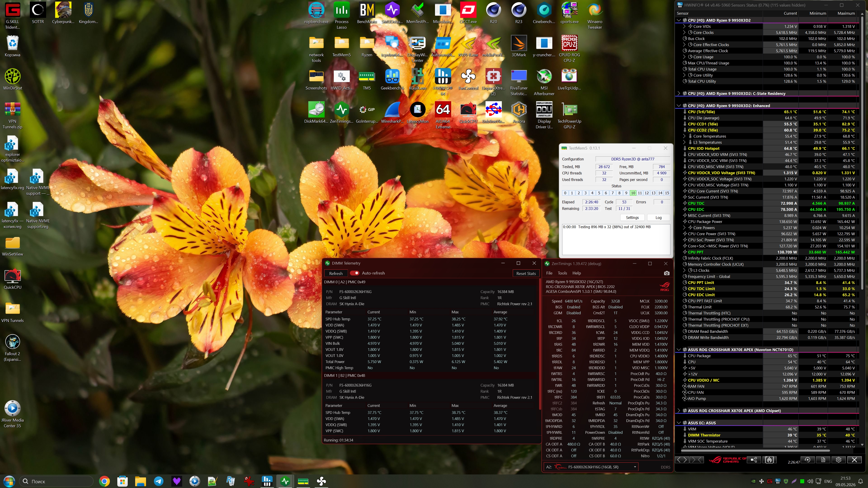The height and width of the screenshot is (488, 868).
Task: Toggle the Auto-refresh switch in DIMM Telemetry
Action: [354, 273]
